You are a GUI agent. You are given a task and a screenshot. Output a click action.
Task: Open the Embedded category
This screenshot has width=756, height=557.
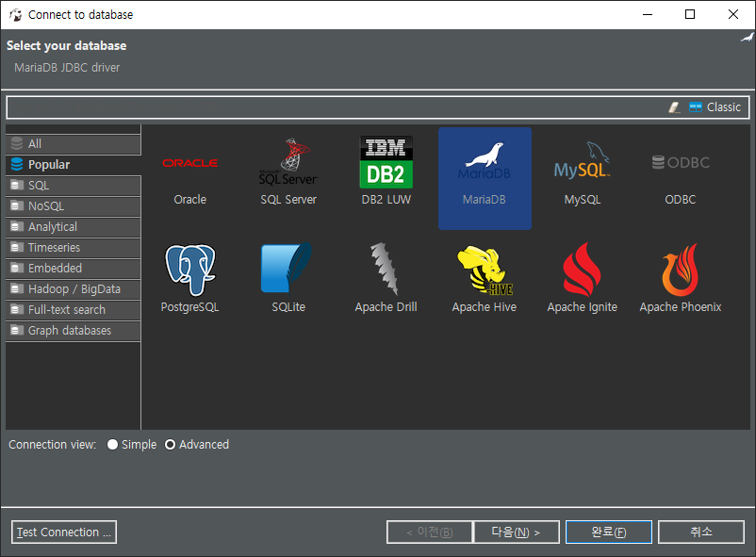pyautogui.click(x=74, y=268)
